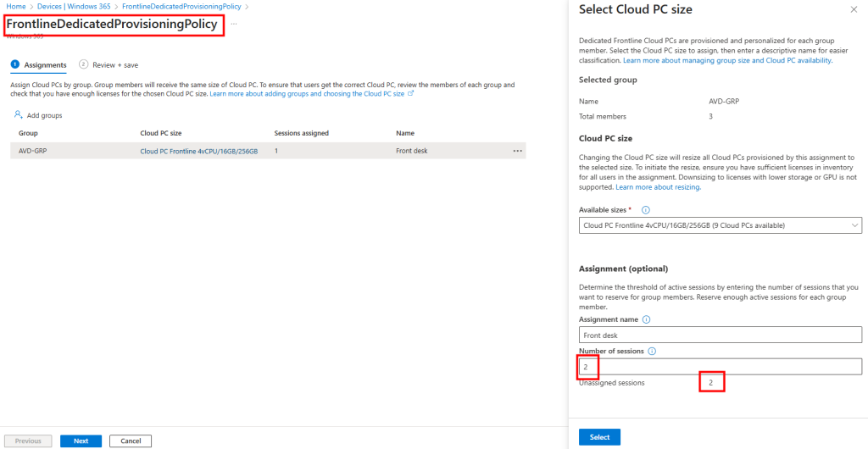
Task: Click the Next button
Action: tap(81, 441)
